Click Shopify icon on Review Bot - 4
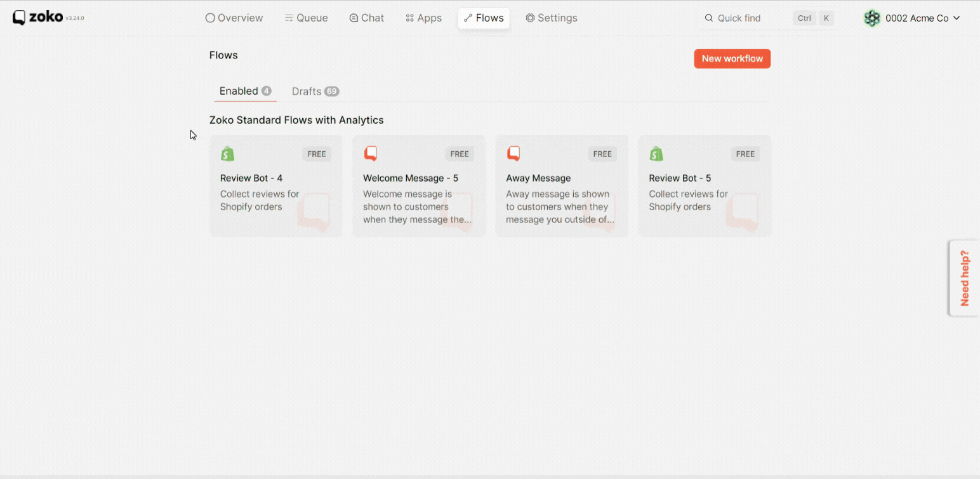980x479 pixels. (x=227, y=154)
